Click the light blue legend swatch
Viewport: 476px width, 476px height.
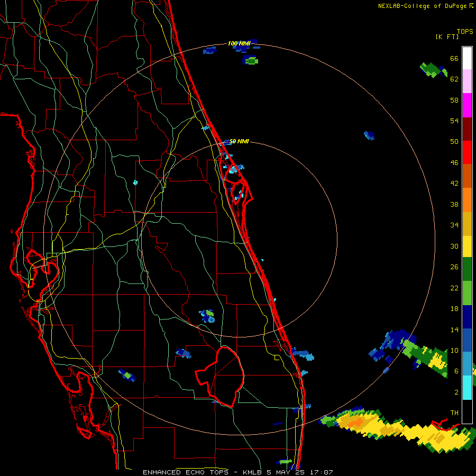pos(467,364)
